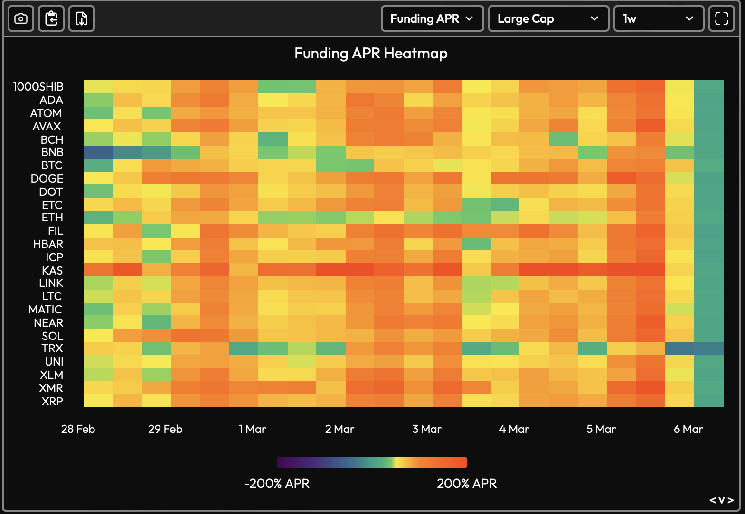Click the 200% APR legend label

point(467,484)
